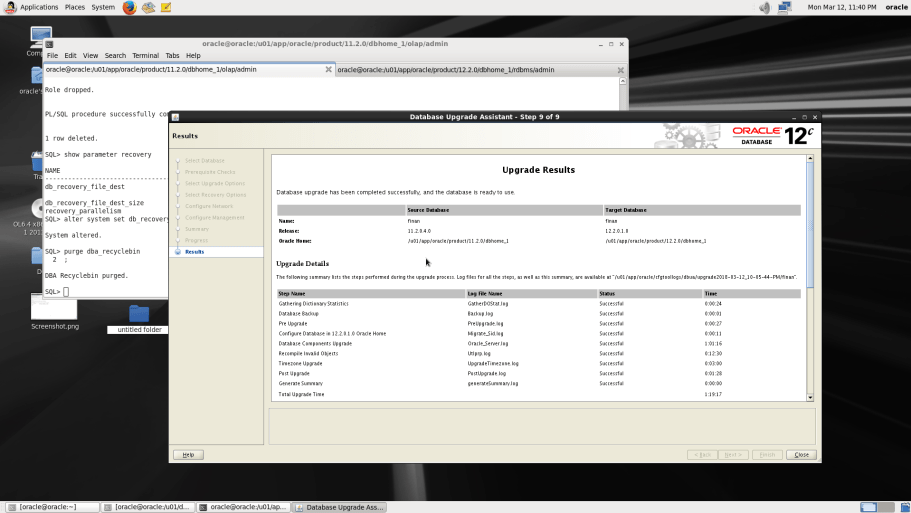Open the Places menu
Image resolution: width=911 pixels, height=513 pixels.
pyautogui.click(x=74, y=7)
